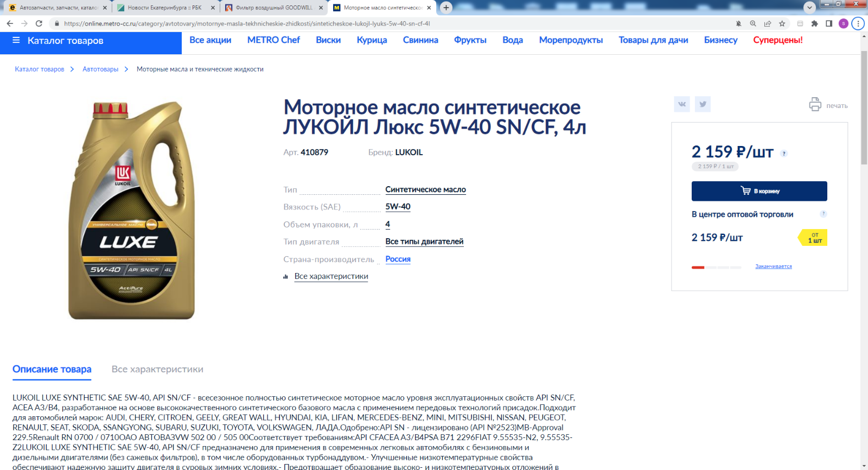
Task: Go to Автотовары breadcrumb
Action: [100, 69]
